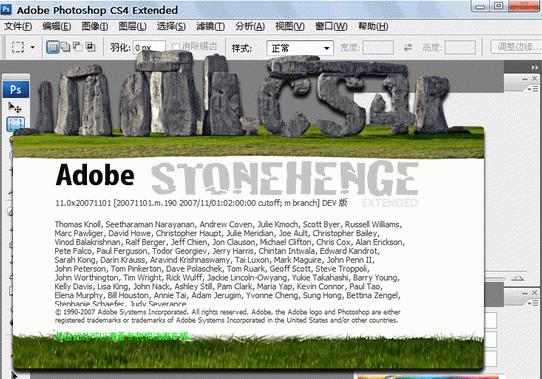Select the Rectangular Marquee tool in toolbox

(x=16, y=124)
